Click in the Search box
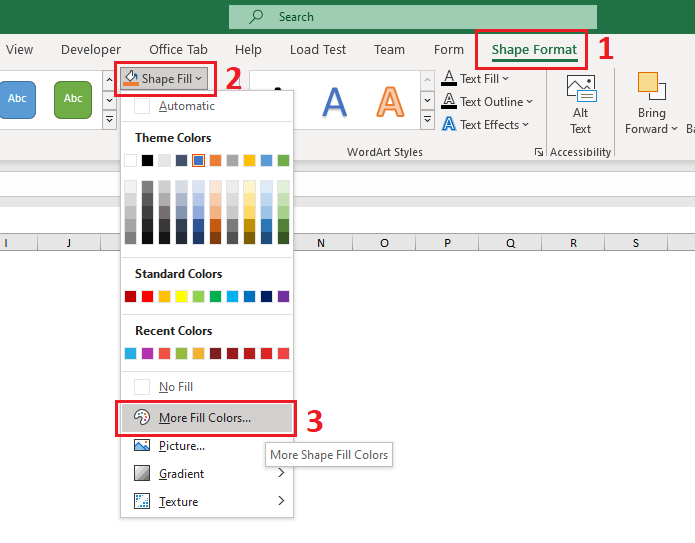The height and width of the screenshot is (543, 695). point(413,17)
